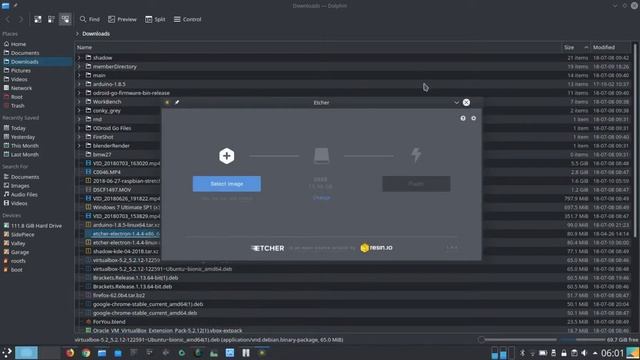The width and height of the screenshot is (640, 360).
Task: Open Find in Dolphin toolbar
Action: (x=90, y=19)
